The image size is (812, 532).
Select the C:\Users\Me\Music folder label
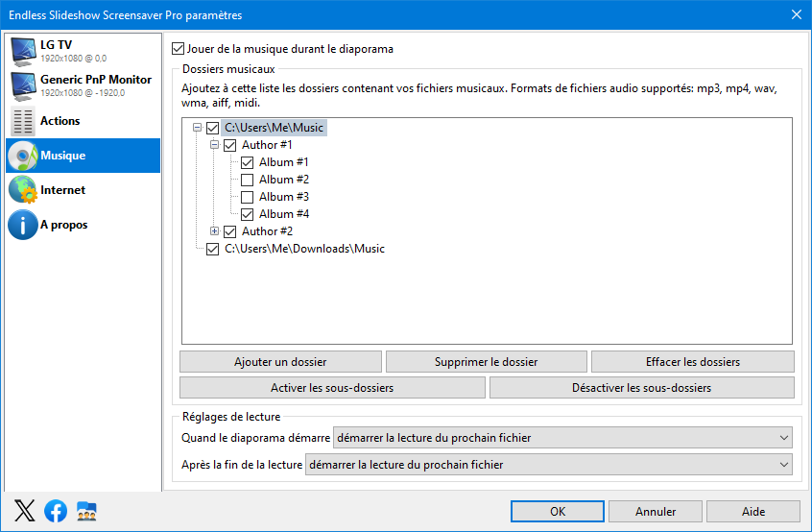274,128
